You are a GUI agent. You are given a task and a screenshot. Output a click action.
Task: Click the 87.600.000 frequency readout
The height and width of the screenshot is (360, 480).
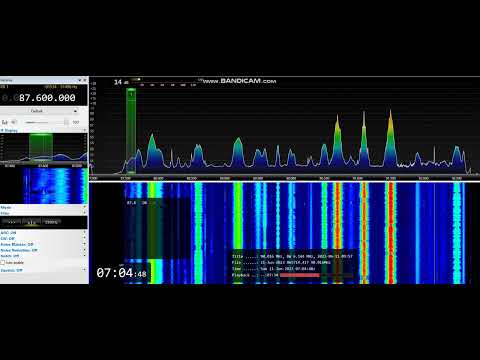47,98
